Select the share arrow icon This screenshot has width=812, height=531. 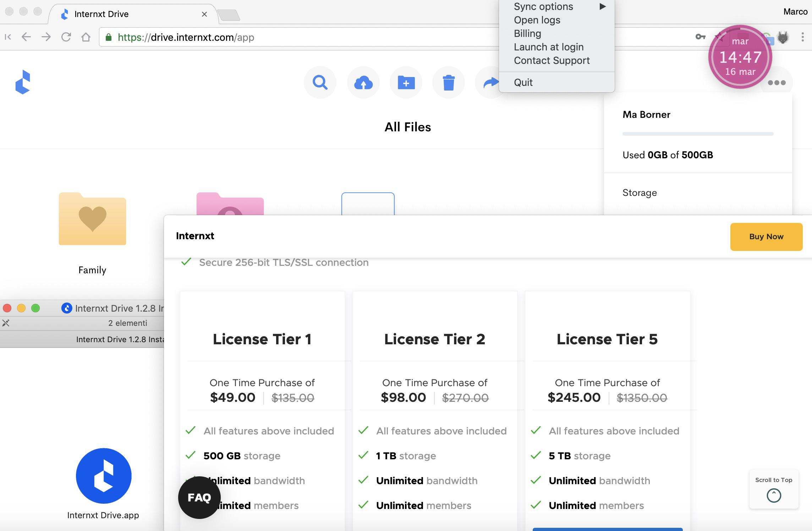coord(490,82)
